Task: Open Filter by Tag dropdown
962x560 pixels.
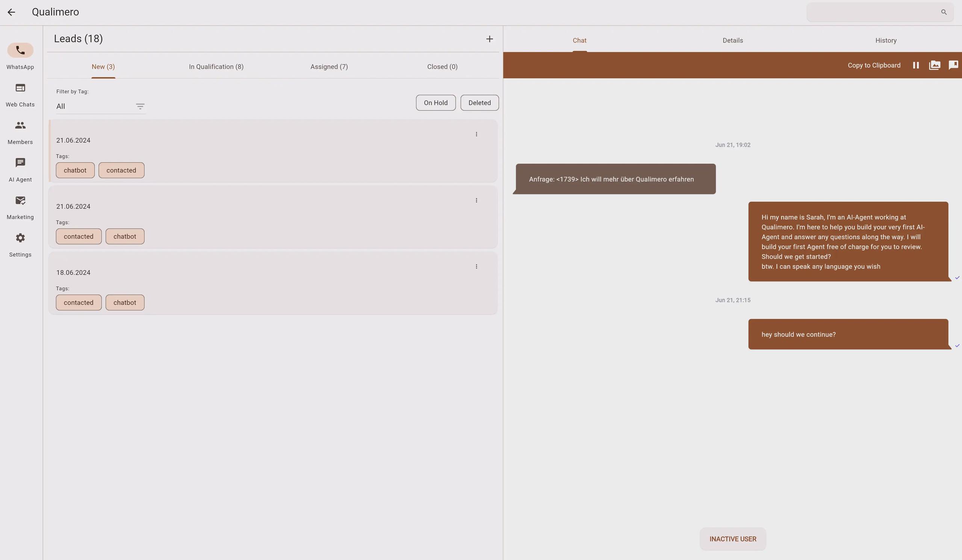Action: coord(100,106)
